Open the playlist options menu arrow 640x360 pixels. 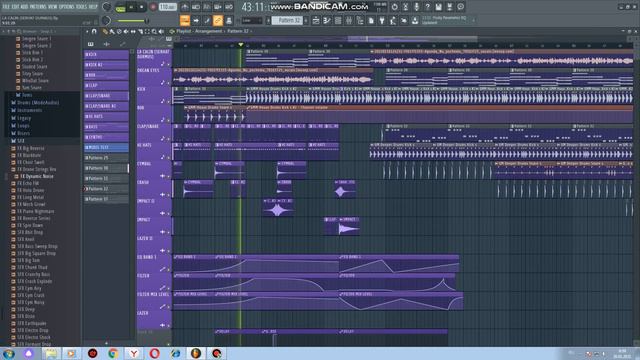coord(87,31)
